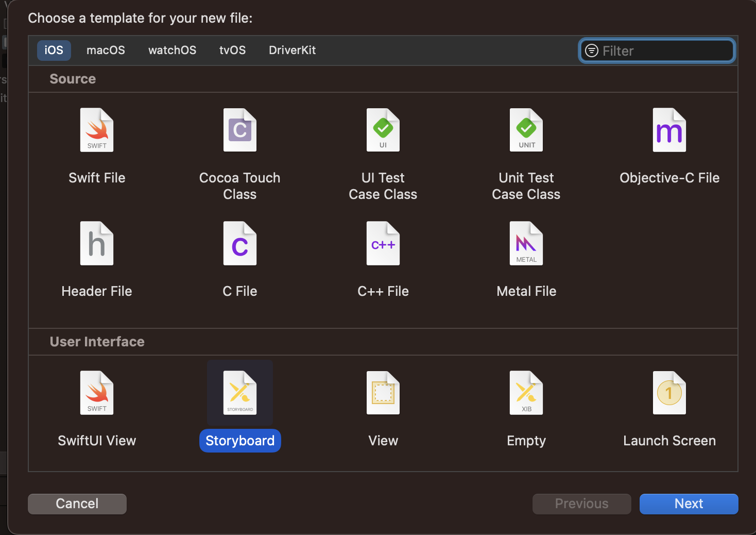Choose the Empty XIB template icon
The image size is (756, 535).
(526, 393)
